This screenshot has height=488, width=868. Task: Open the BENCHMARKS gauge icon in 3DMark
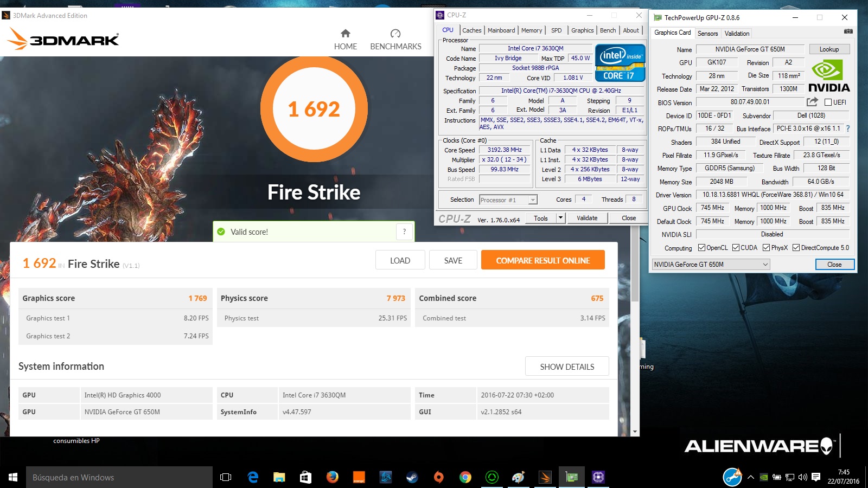(x=395, y=34)
